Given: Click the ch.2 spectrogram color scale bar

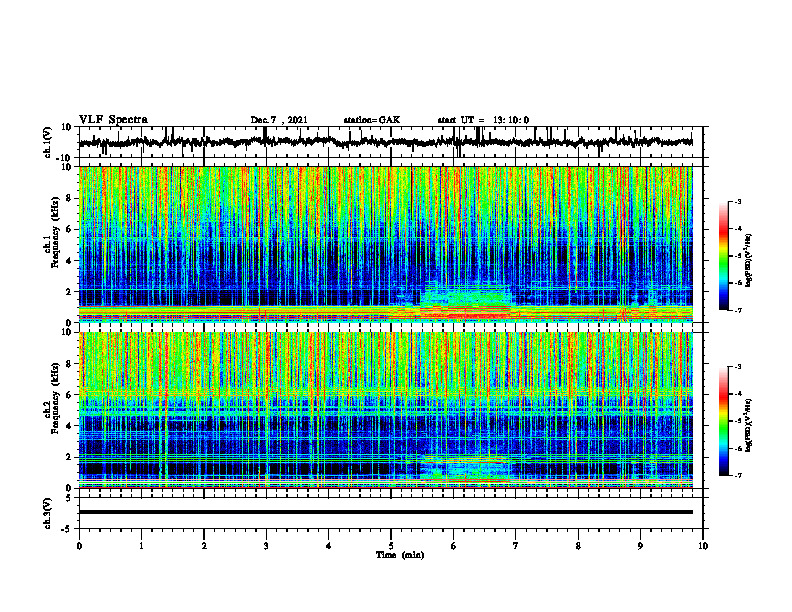Looking at the screenshot, I should [x=724, y=421].
